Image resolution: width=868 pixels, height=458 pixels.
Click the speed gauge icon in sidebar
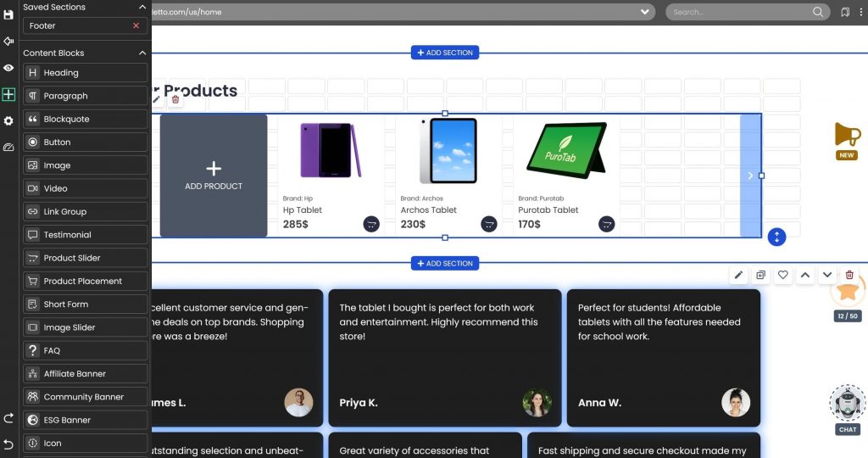click(x=8, y=148)
